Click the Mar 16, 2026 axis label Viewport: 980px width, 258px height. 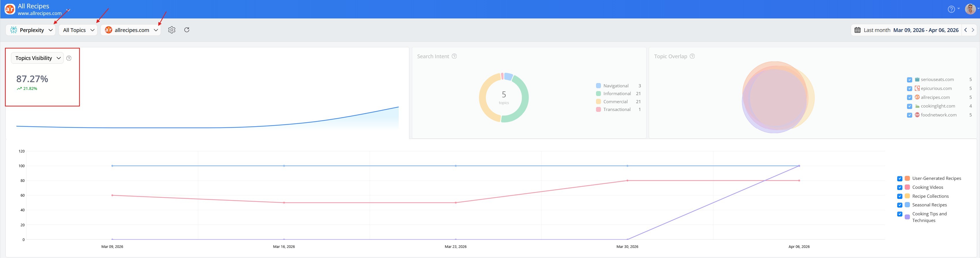(284, 246)
